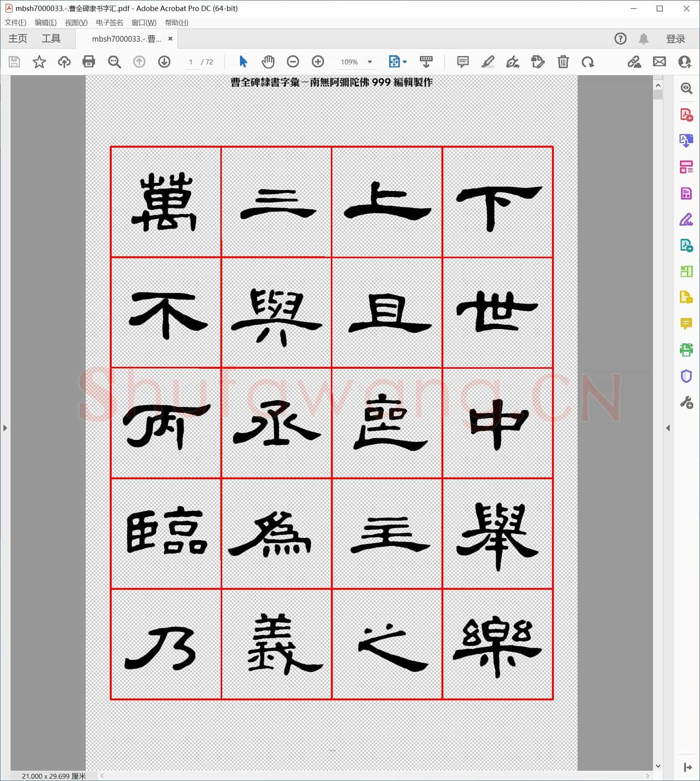Open the help question mark

click(620, 39)
